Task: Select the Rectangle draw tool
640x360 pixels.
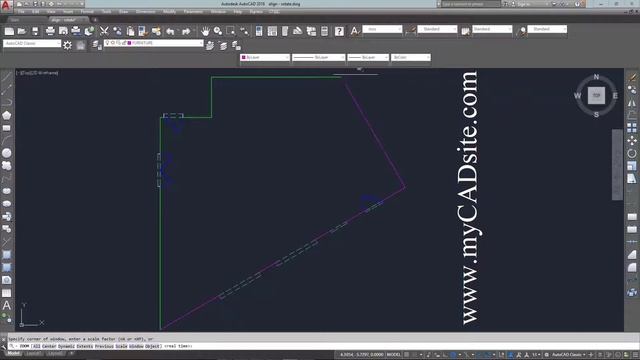Action: click(7, 128)
